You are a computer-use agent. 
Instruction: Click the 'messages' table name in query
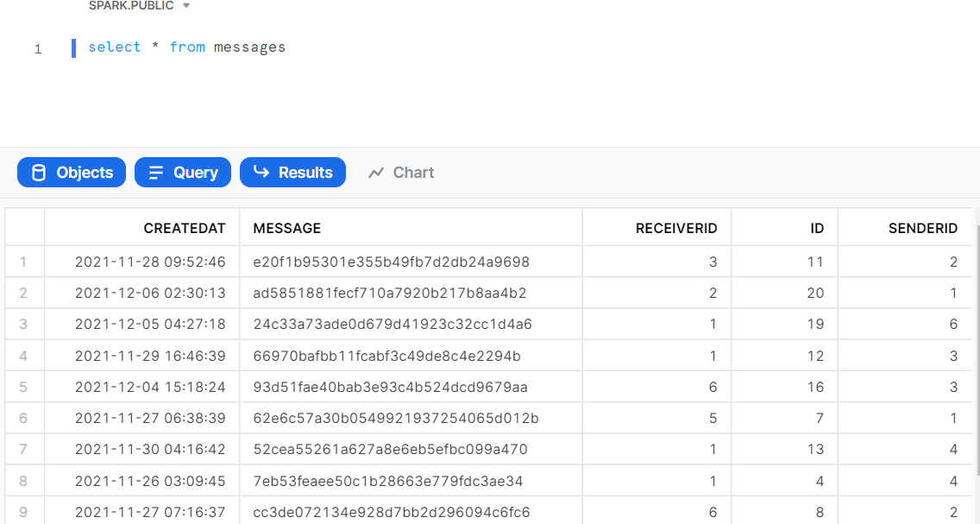click(249, 47)
